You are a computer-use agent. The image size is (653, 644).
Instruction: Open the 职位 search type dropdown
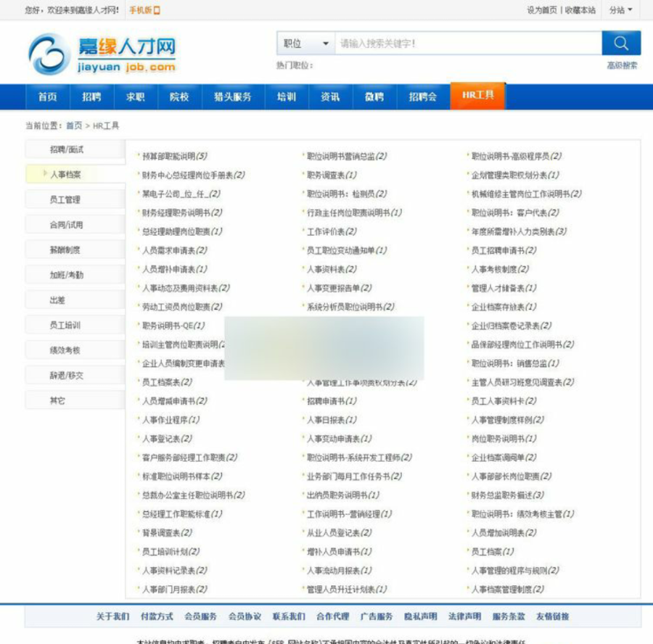(x=306, y=44)
